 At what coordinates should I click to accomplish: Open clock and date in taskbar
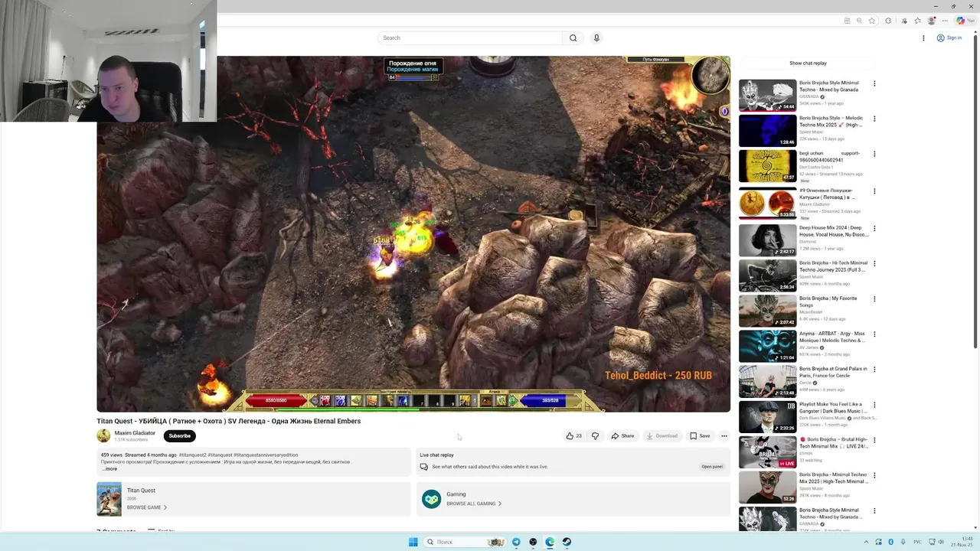click(962, 542)
